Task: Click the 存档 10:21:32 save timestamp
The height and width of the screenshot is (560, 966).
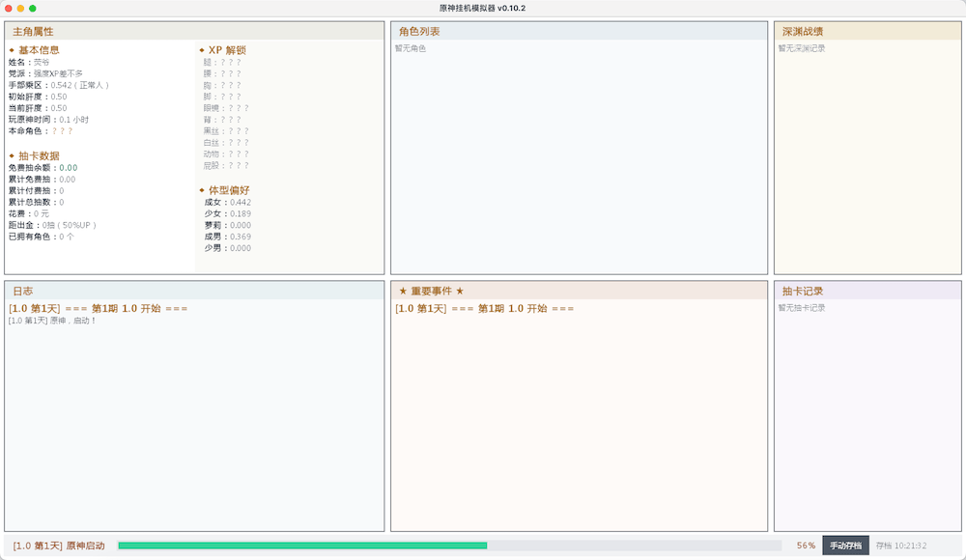Action: click(900, 546)
